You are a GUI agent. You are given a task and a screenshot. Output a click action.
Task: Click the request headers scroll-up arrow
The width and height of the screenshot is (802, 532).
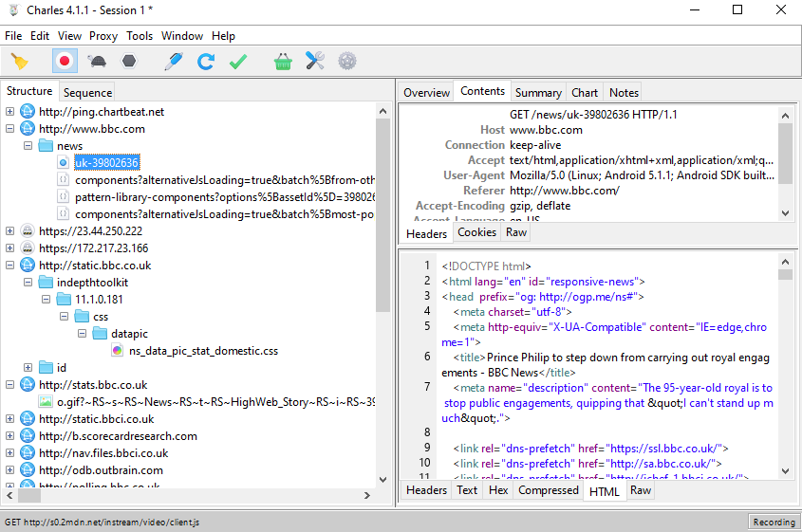pos(786,116)
